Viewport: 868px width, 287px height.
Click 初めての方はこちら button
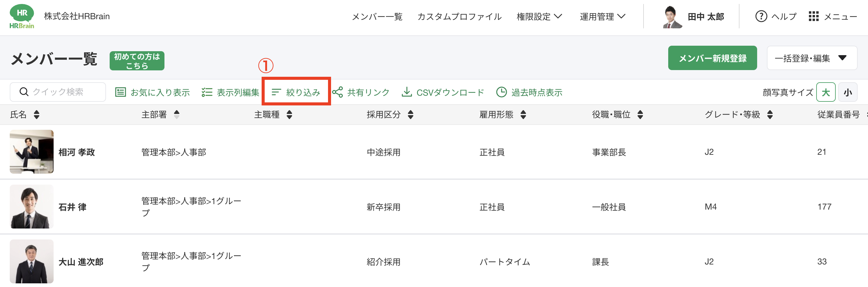[x=137, y=61]
